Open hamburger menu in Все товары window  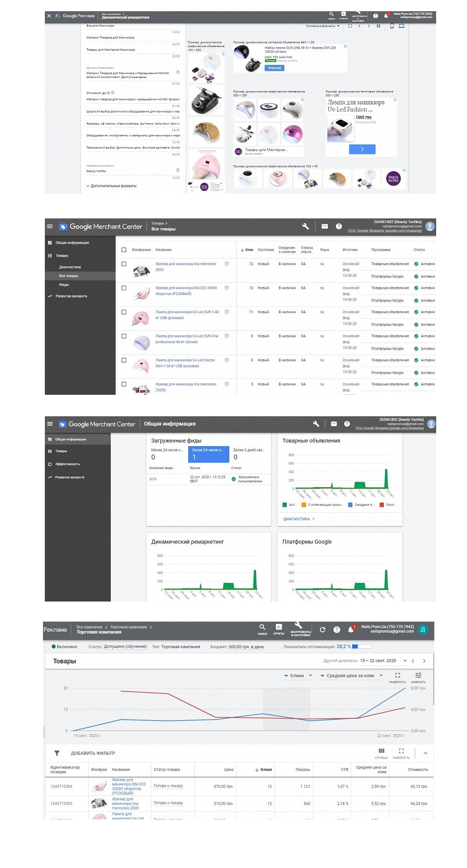50,226
